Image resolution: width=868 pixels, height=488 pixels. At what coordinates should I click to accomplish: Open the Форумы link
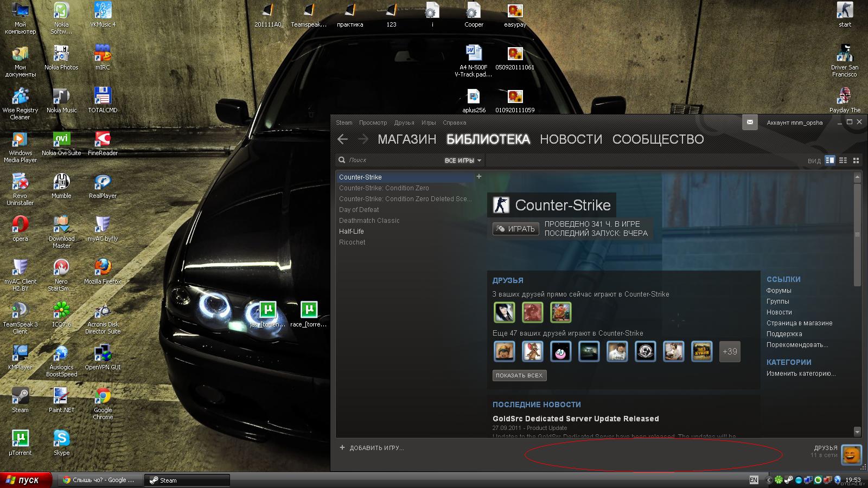pos(778,291)
